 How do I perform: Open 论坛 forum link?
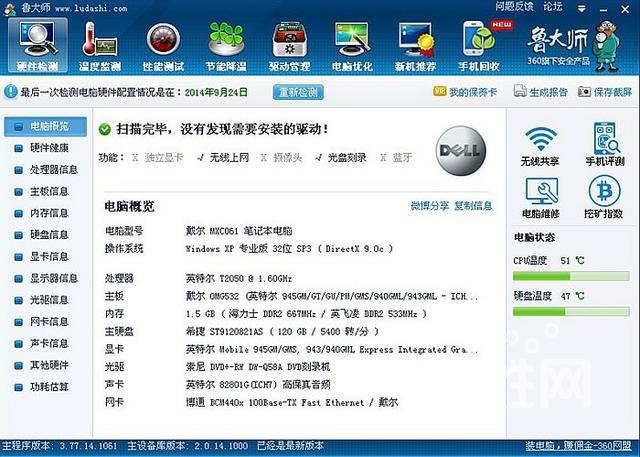coord(553,7)
